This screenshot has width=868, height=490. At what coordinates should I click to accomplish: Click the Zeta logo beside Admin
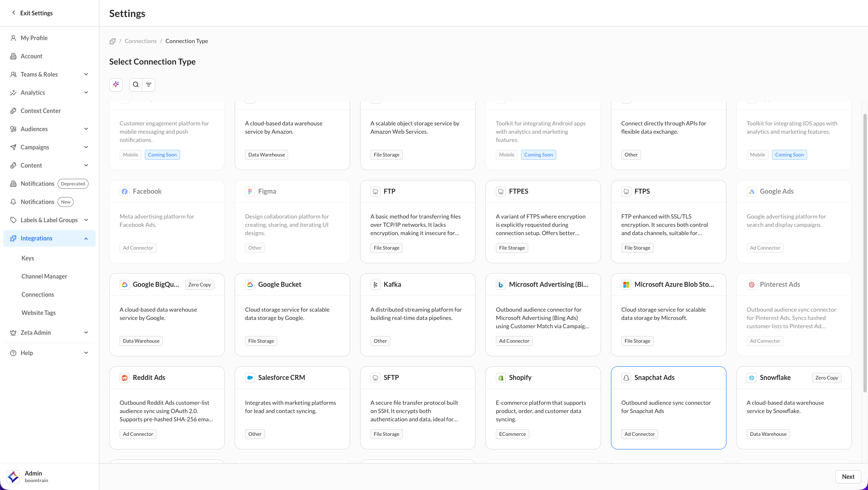click(13, 476)
